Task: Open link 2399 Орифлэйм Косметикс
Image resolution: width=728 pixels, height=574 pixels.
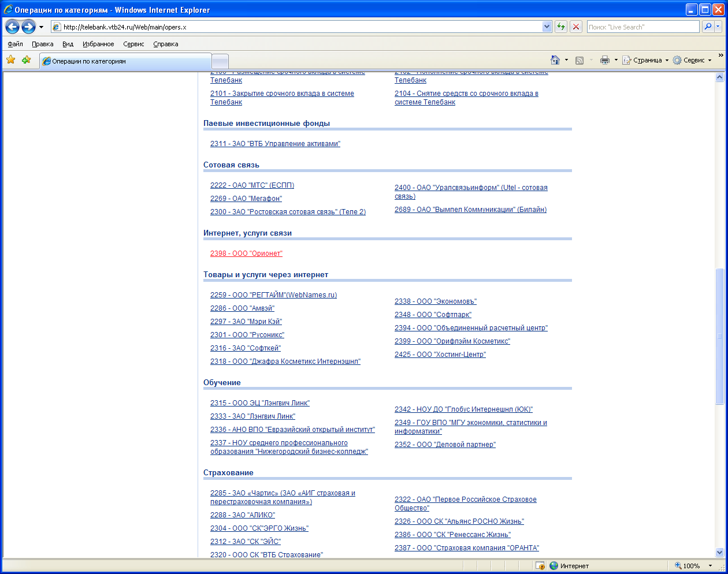Action: tap(452, 341)
